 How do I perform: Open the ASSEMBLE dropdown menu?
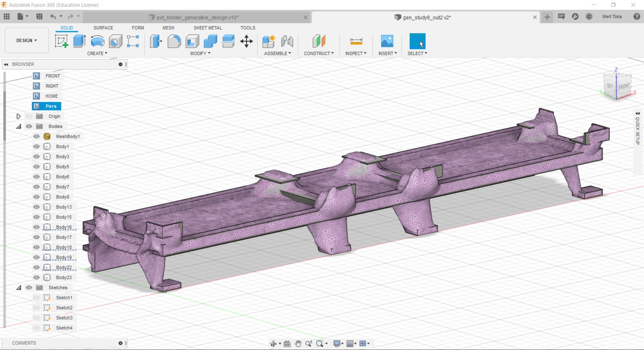click(277, 53)
